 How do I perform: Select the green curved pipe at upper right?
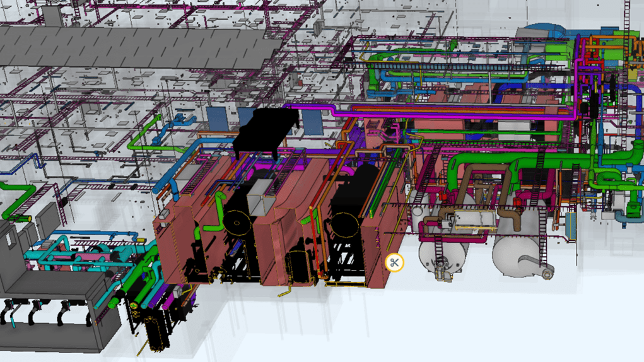[x=404, y=61]
